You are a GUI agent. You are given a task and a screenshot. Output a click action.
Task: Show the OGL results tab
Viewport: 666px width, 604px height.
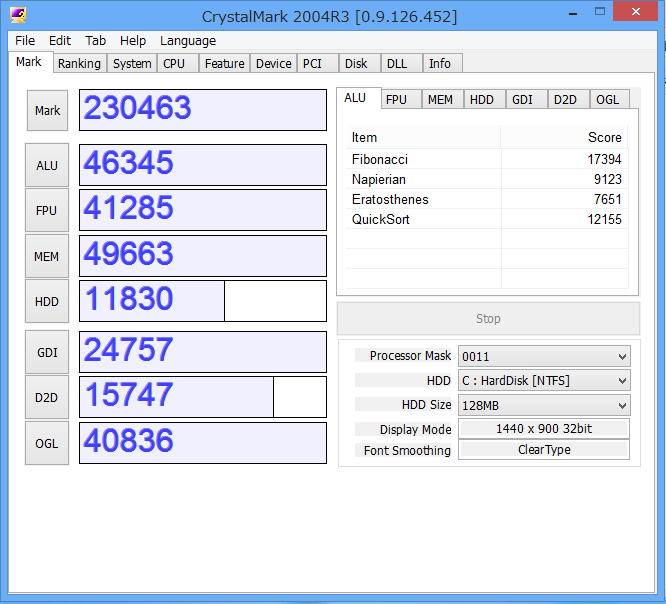tap(607, 99)
